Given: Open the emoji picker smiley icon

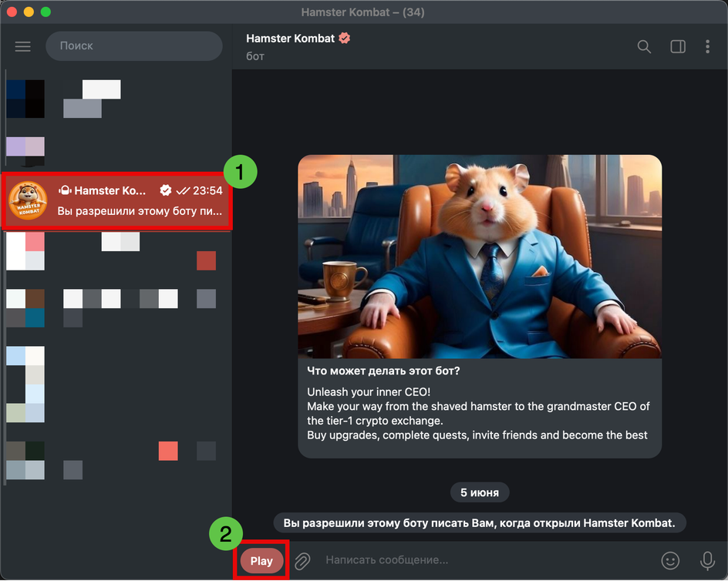Looking at the screenshot, I should point(670,560).
